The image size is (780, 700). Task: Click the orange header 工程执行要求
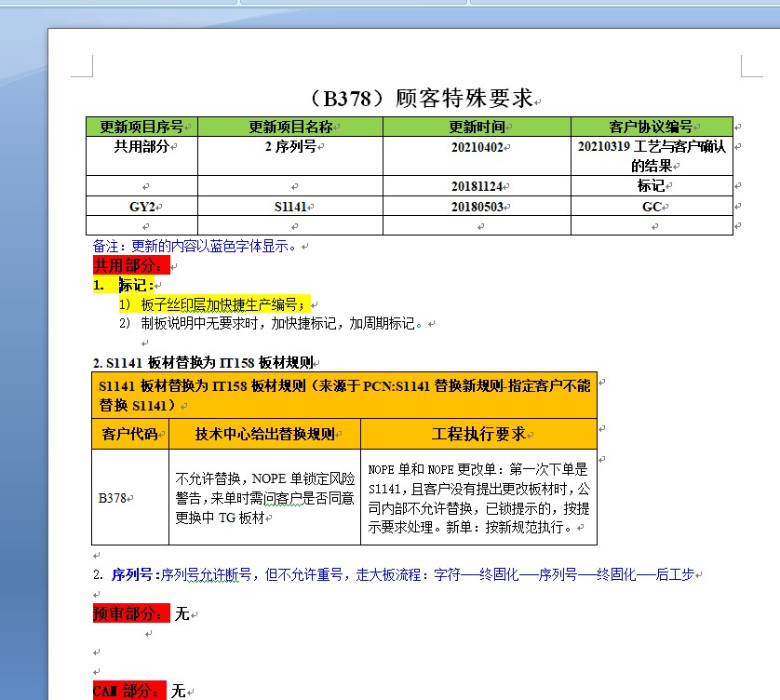[x=478, y=434]
